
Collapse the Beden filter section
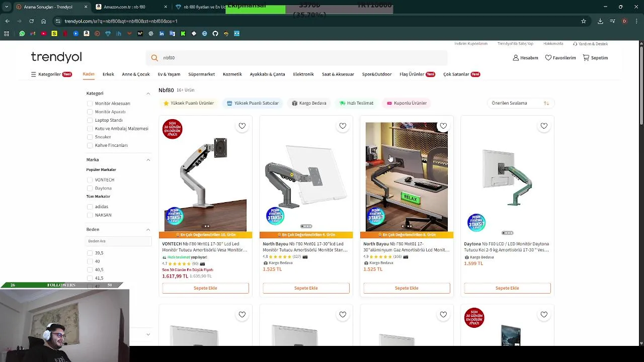(148, 230)
